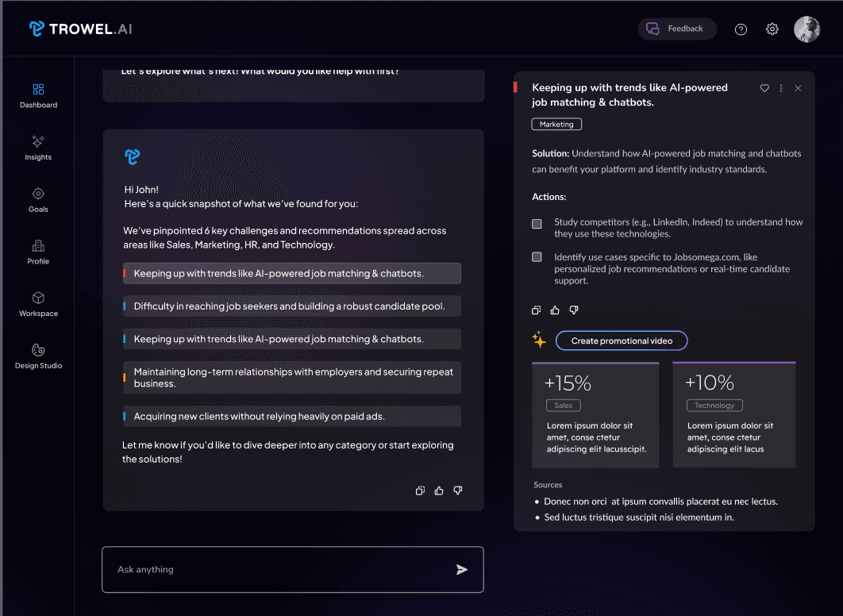
Task: Click Create promotional video button
Action: click(x=622, y=341)
